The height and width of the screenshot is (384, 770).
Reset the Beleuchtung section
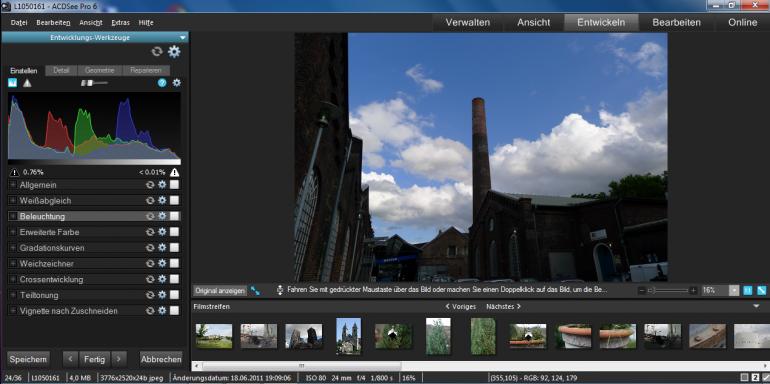pos(150,217)
